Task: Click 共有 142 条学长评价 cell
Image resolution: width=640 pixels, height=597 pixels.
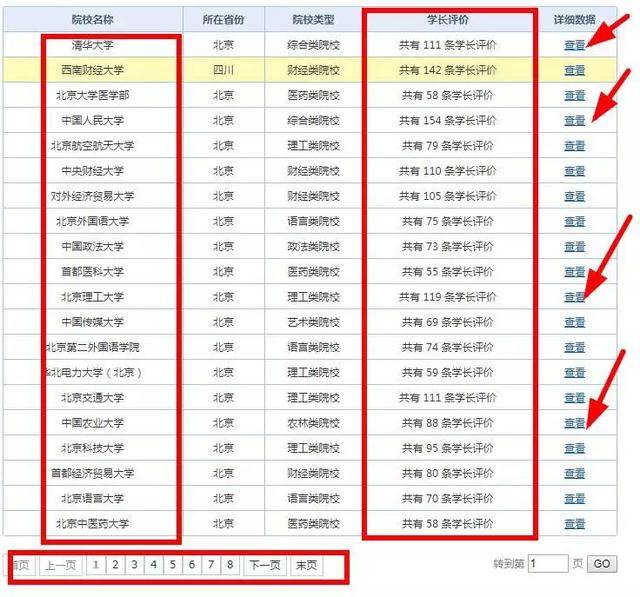Action: pos(448,70)
